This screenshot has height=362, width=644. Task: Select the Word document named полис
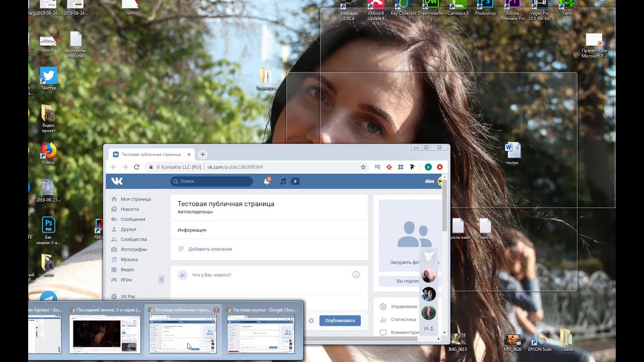(x=513, y=154)
